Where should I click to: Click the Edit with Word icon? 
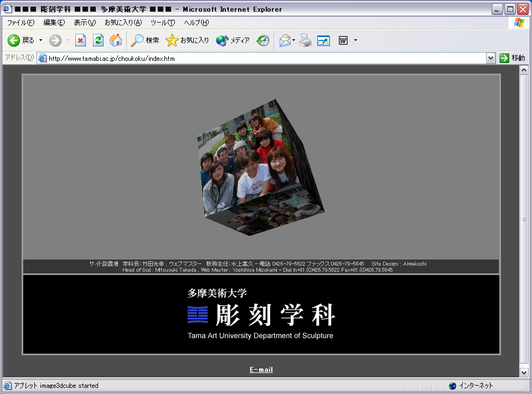click(x=343, y=40)
